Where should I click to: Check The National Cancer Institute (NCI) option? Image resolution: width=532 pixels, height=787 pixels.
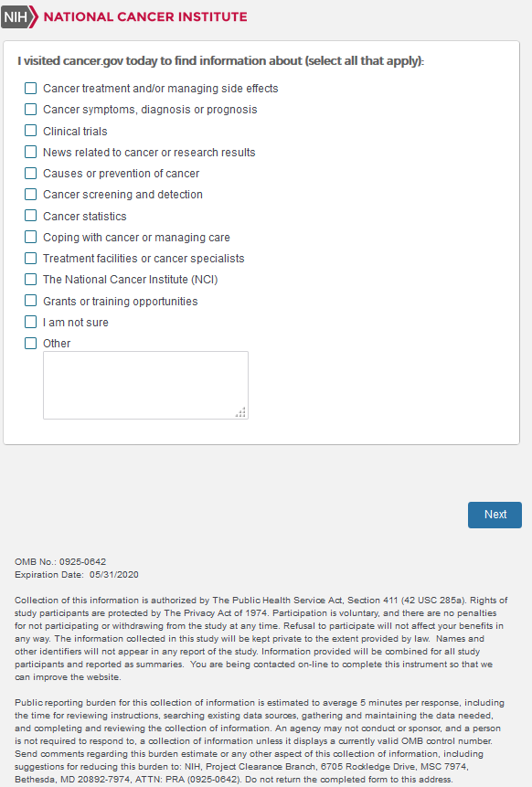coord(30,279)
